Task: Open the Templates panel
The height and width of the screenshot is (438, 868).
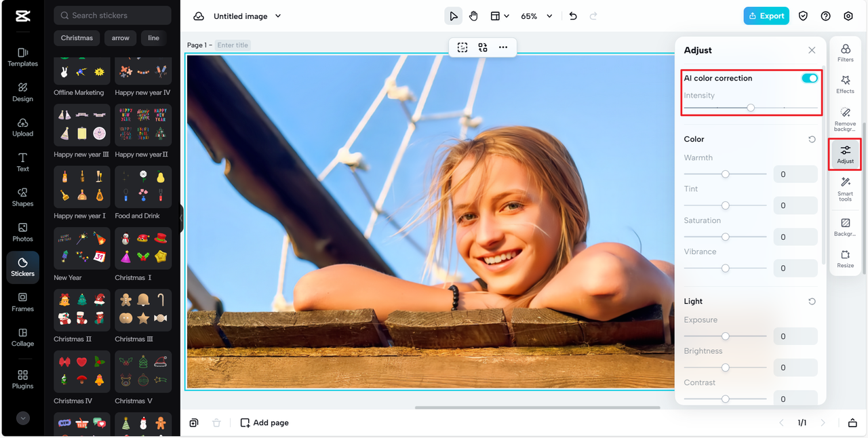Action: (22, 57)
